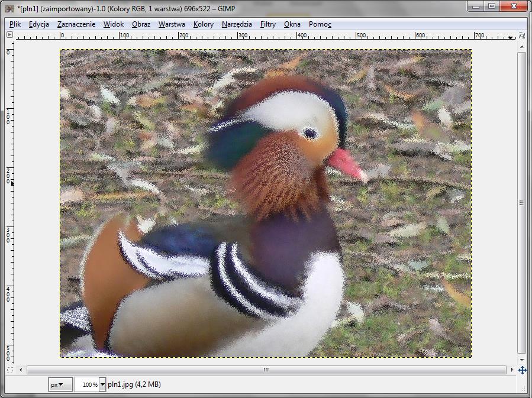Click the horizontal scrollbar thumb
The image size is (532, 398).
coord(266,370)
